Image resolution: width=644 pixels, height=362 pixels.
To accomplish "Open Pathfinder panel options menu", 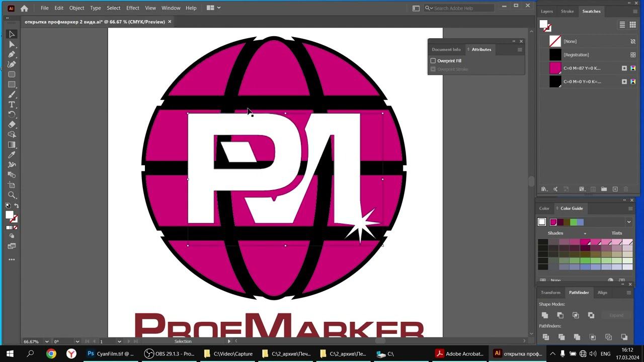I will [x=628, y=293].
